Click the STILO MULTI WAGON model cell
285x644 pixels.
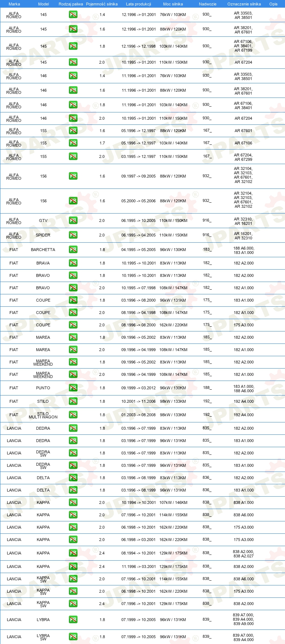[x=43, y=415]
